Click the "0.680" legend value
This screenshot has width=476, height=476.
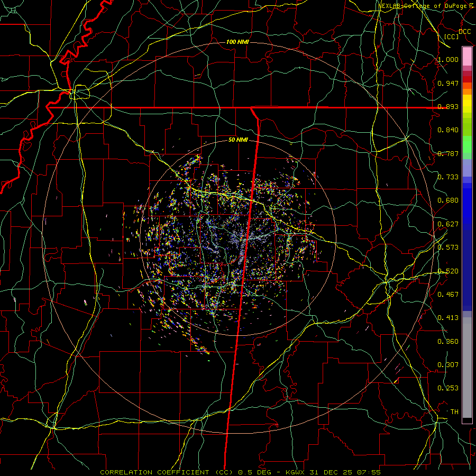(x=448, y=200)
